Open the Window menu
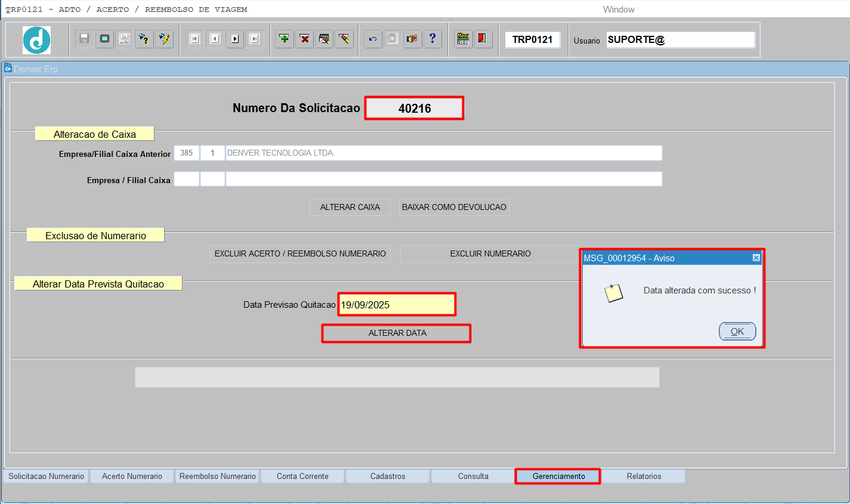The width and height of the screenshot is (850, 504). (x=619, y=10)
